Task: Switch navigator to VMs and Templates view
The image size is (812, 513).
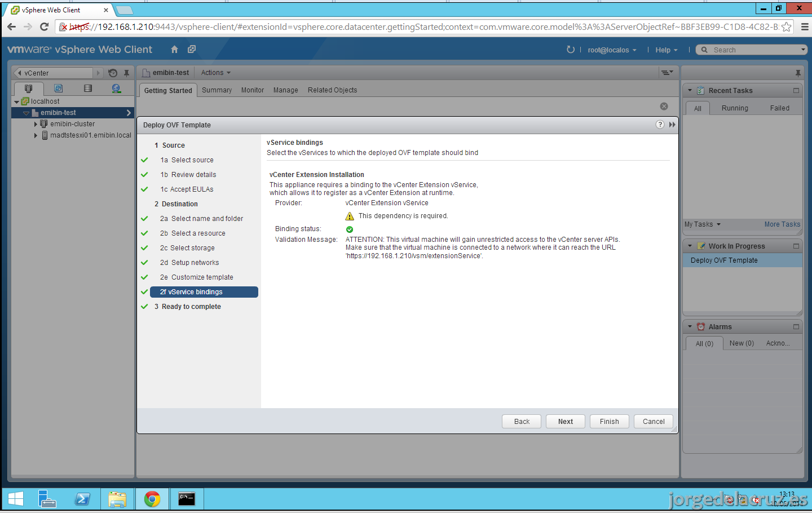Action: [59, 89]
